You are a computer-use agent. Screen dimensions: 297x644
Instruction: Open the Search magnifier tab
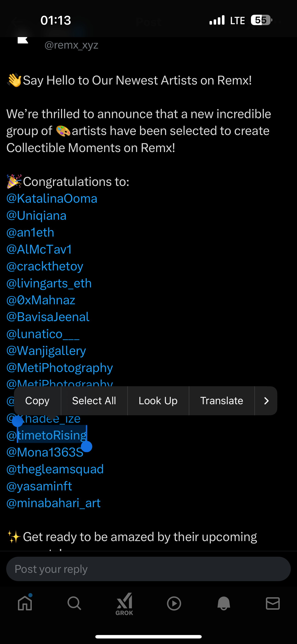pyautogui.click(x=74, y=603)
